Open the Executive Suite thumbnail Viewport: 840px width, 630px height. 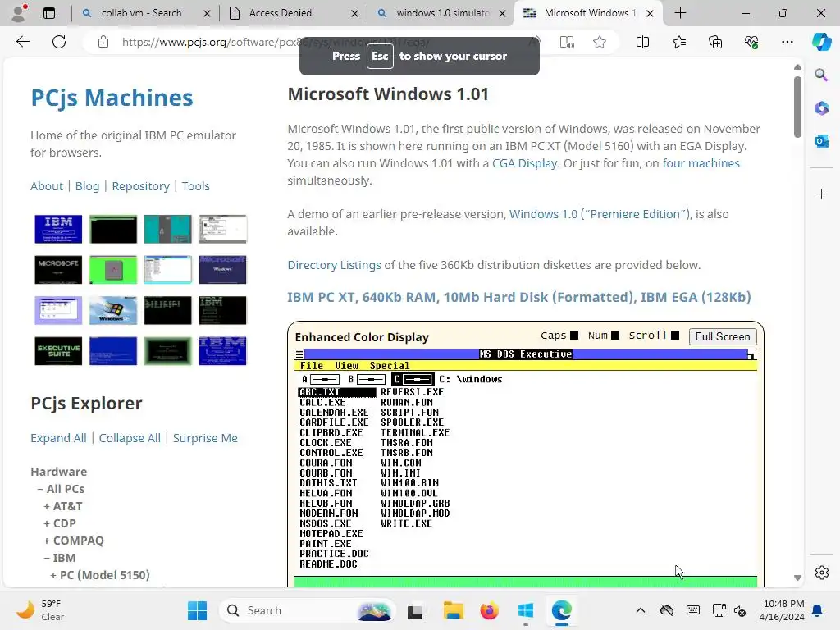[58, 351]
